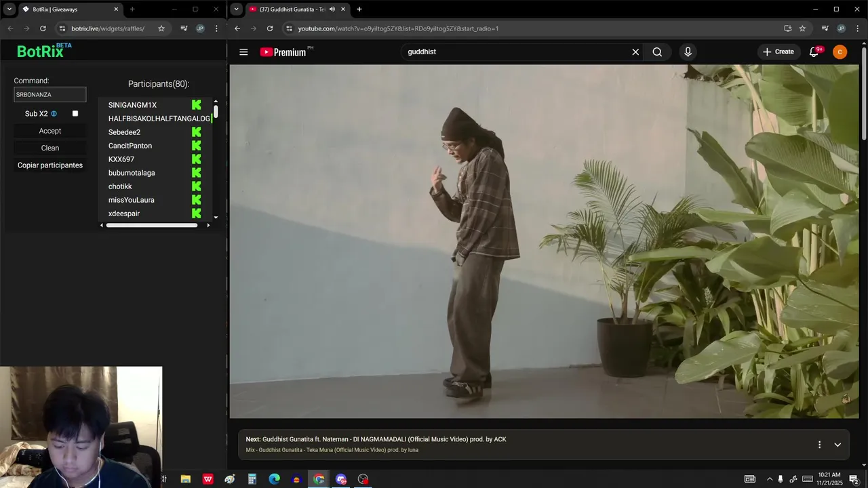Toggle the Sub X2 checkbox

(x=75, y=114)
